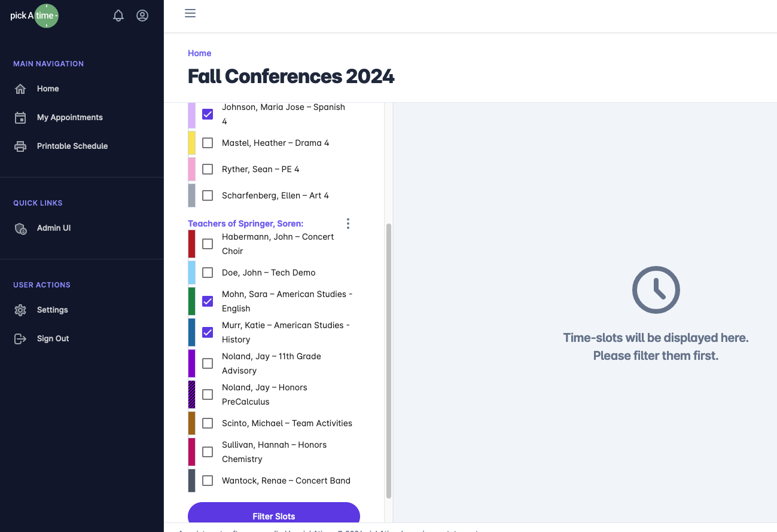Uncheck Mohn, Sara American Studies English
The image size is (777, 532).
coord(208,301)
